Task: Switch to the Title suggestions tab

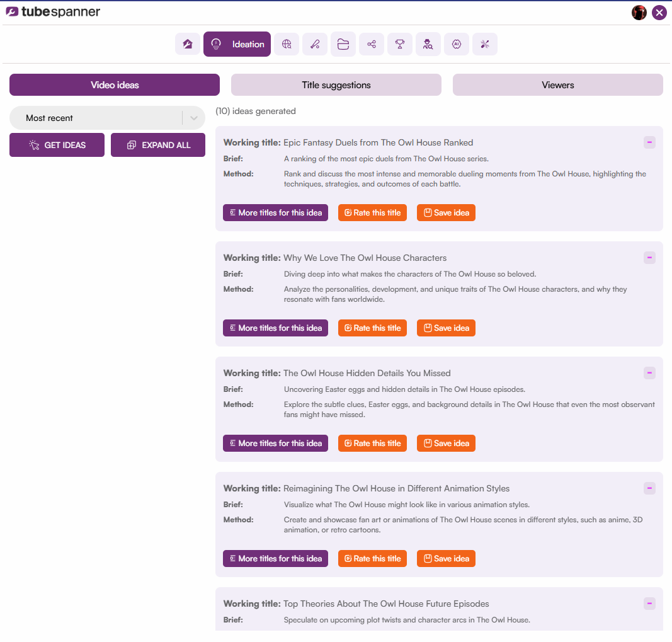Action: pos(336,85)
